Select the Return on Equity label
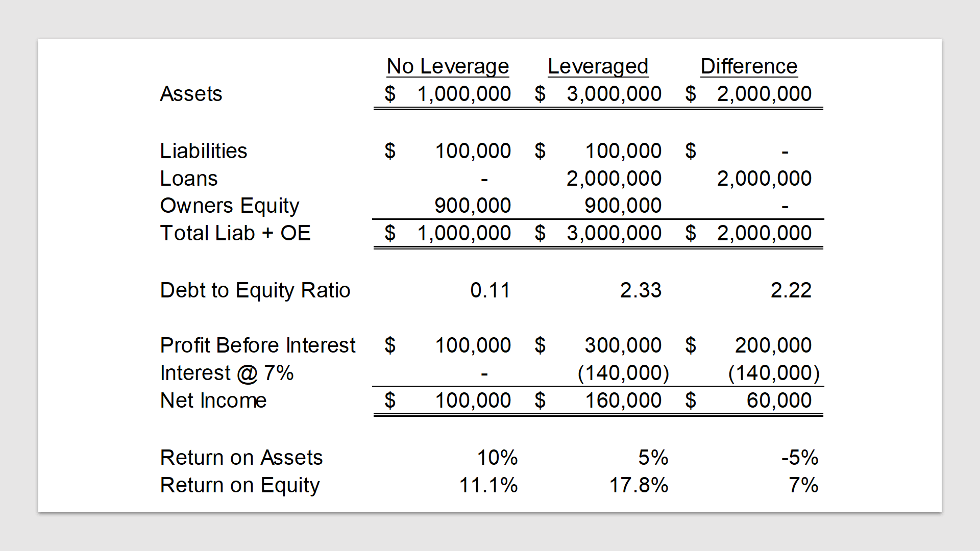This screenshot has height=551, width=980. [240, 486]
